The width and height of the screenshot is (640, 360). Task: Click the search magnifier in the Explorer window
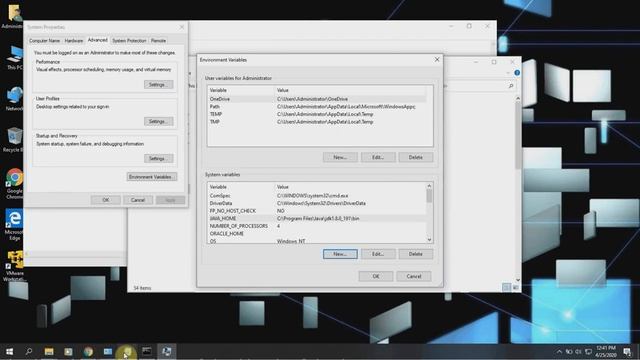coord(511,86)
